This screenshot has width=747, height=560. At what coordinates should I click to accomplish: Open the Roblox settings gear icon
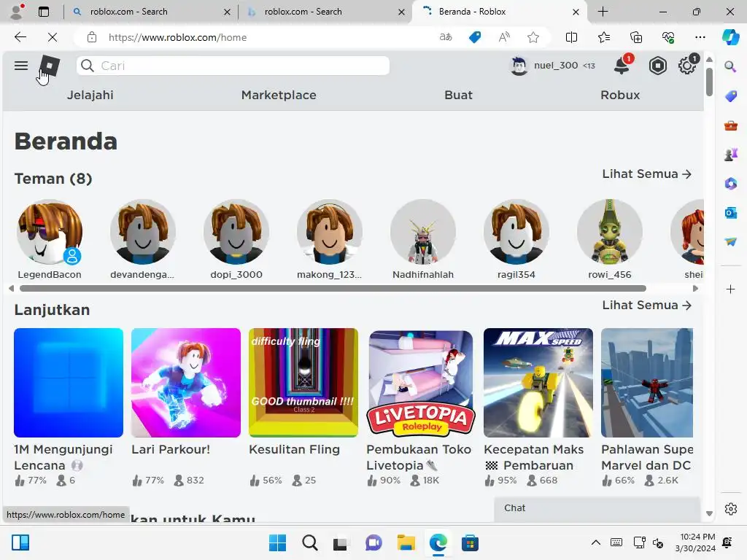(x=687, y=65)
